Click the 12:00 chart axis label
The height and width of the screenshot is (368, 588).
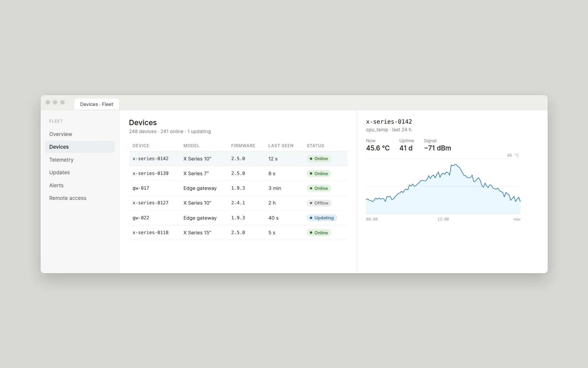[443, 219]
